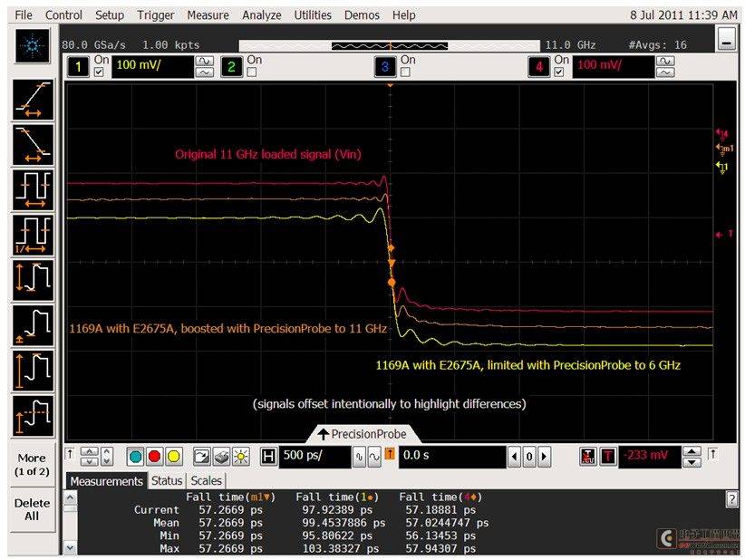Click the measurements help question mark icon
Image resolution: width=745 pixels, height=560 pixels.
[731, 499]
